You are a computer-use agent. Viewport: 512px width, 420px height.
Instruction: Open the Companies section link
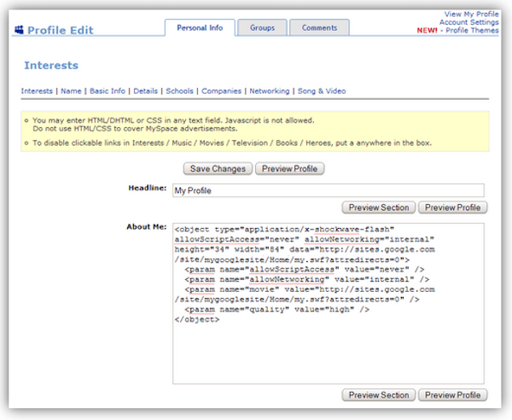pyautogui.click(x=221, y=91)
